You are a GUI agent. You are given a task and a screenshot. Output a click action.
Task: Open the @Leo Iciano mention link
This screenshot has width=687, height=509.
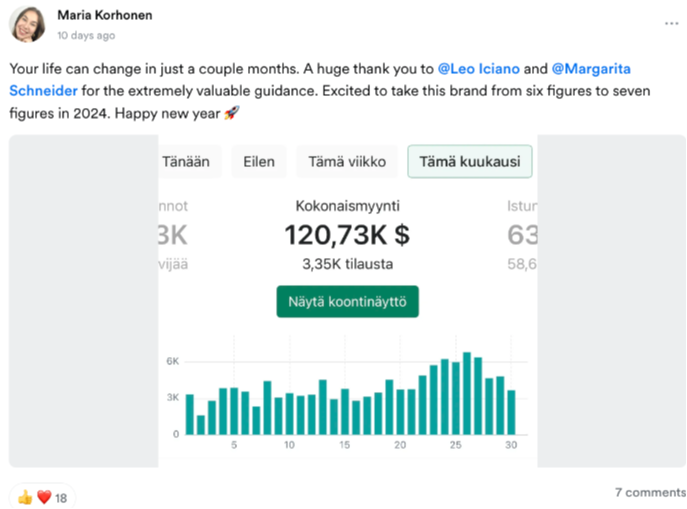pos(478,70)
